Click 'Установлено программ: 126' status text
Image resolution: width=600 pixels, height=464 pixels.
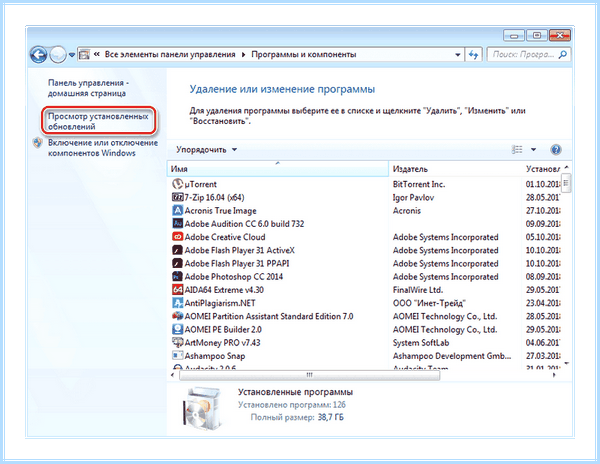pos(292,405)
